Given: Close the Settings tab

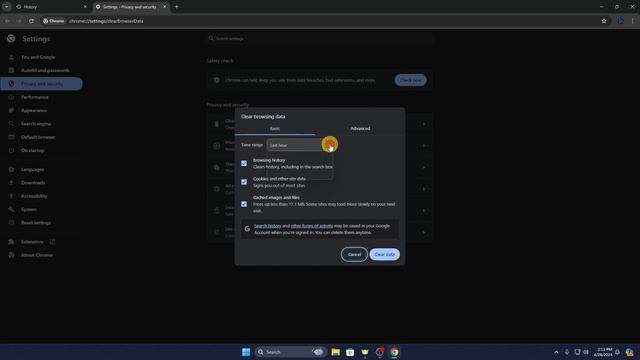Looking at the screenshot, I should [164, 7].
